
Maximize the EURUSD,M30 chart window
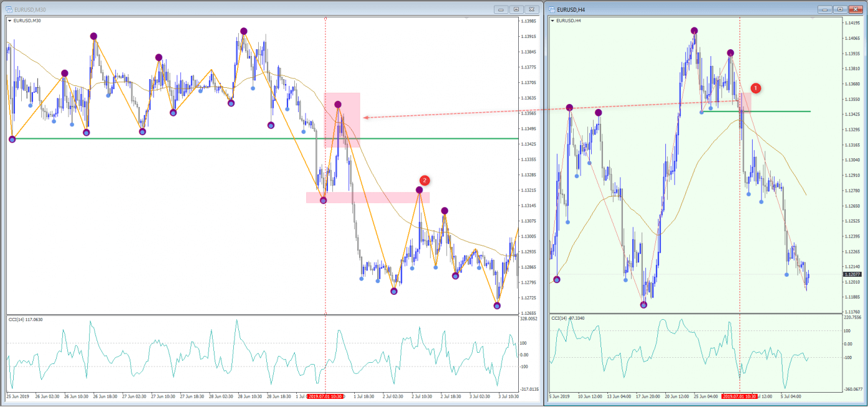(x=516, y=9)
